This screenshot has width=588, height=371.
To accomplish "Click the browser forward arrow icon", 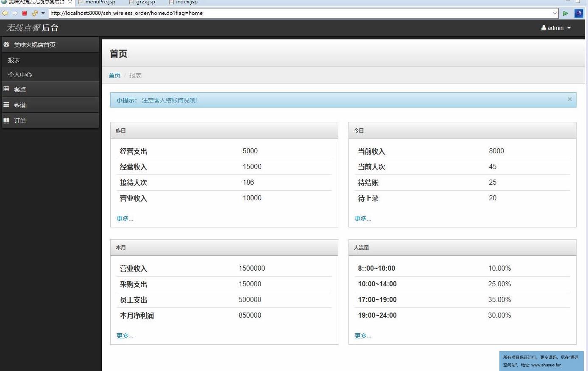I will [15, 13].
